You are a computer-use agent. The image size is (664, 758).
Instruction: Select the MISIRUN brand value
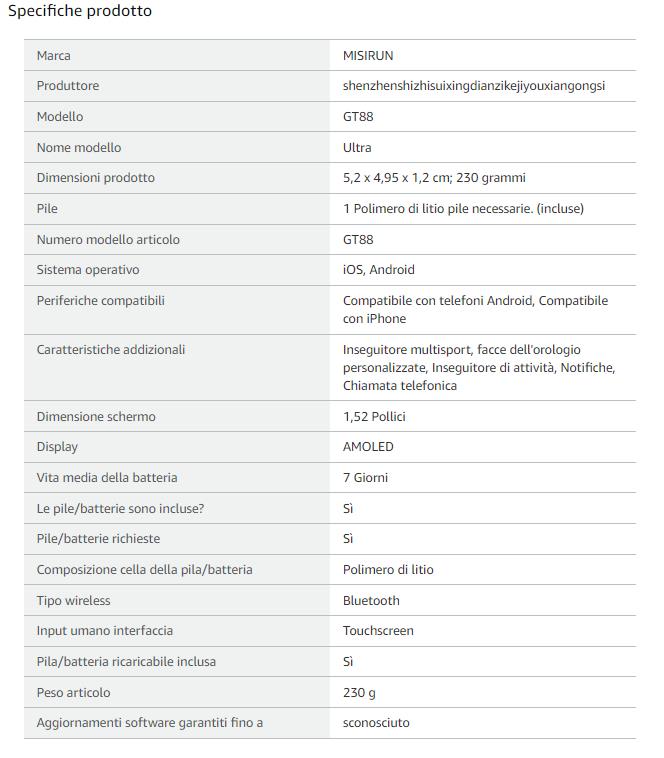(x=368, y=56)
